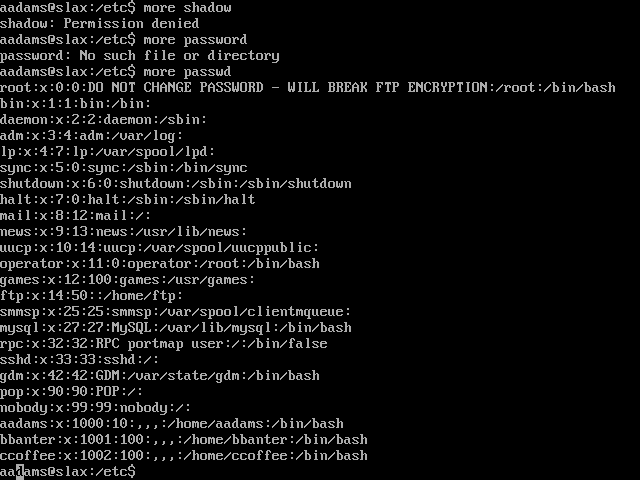Click the sshd account line
The height and width of the screenshot is (480, 640).
(x=80, y=360)
